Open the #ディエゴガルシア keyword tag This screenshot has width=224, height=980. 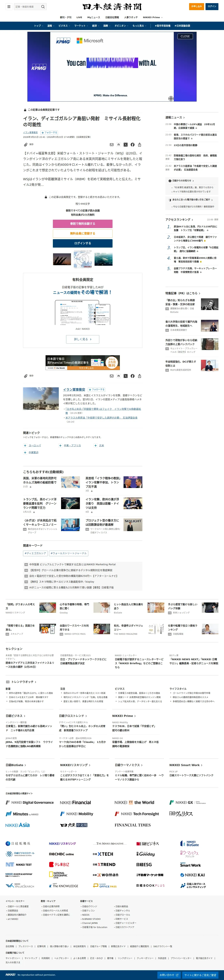[x=35, y=554]
